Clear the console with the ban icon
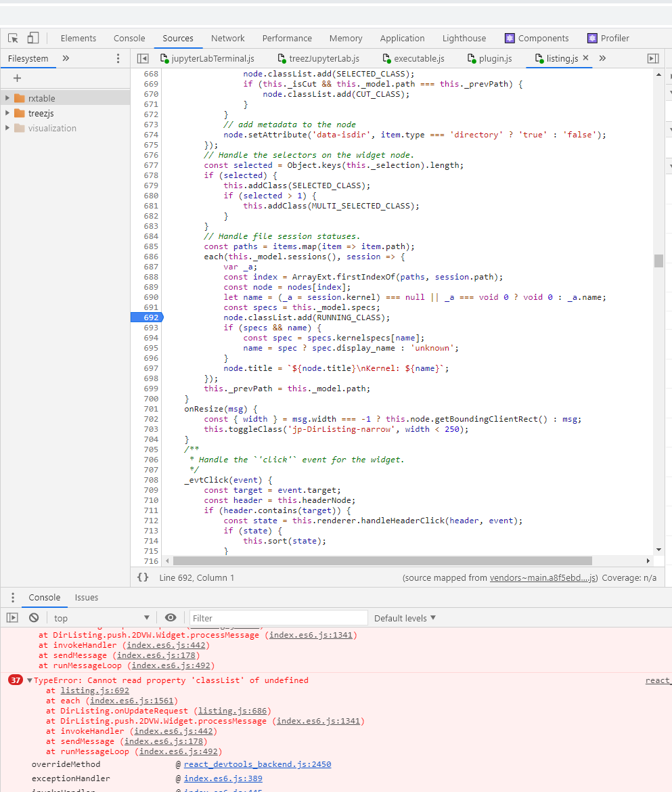The width and height of the screenshot is (672, 792). click(34, 618)
